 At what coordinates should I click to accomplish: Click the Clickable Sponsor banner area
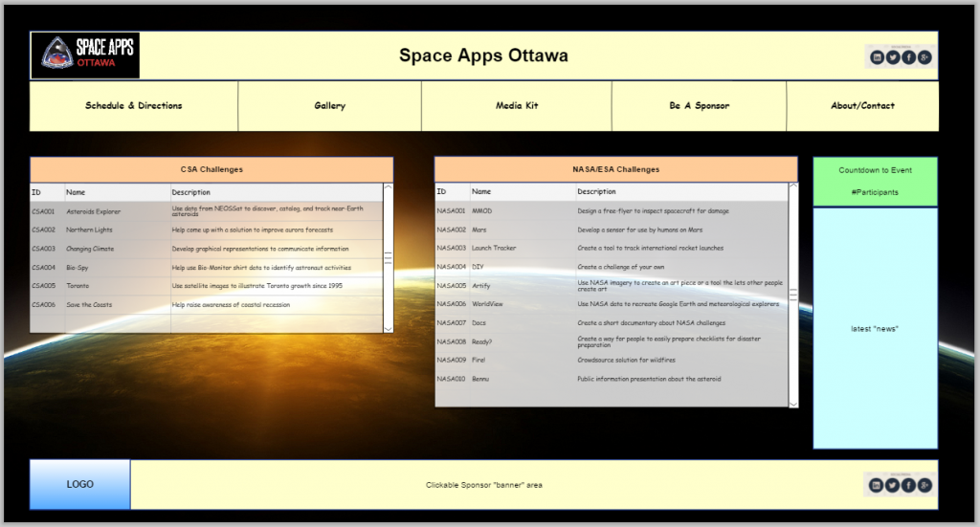[x=484, y=485]
